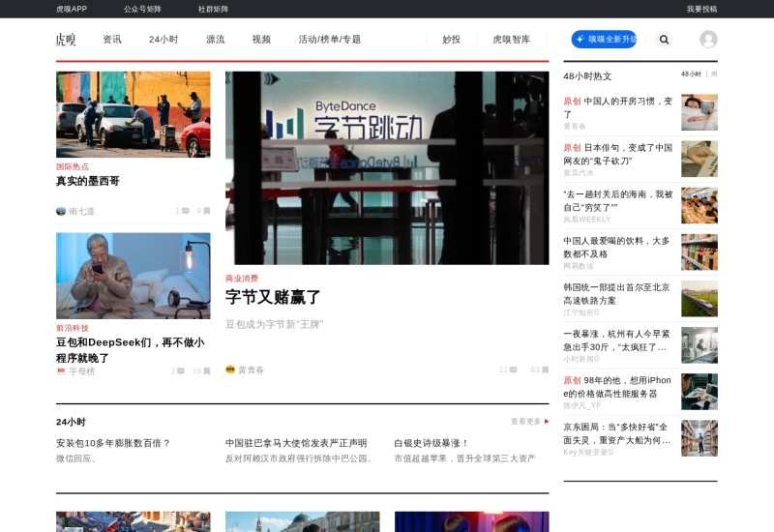
Task: Click 南七道 author avatar
Action: click(x=61, y=211)
